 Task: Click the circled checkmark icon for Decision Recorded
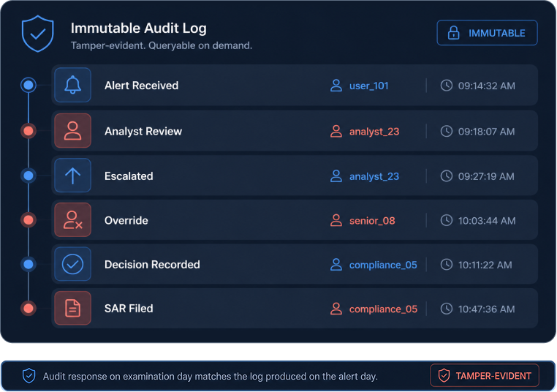pyautogui.click(x=73, y=264)
